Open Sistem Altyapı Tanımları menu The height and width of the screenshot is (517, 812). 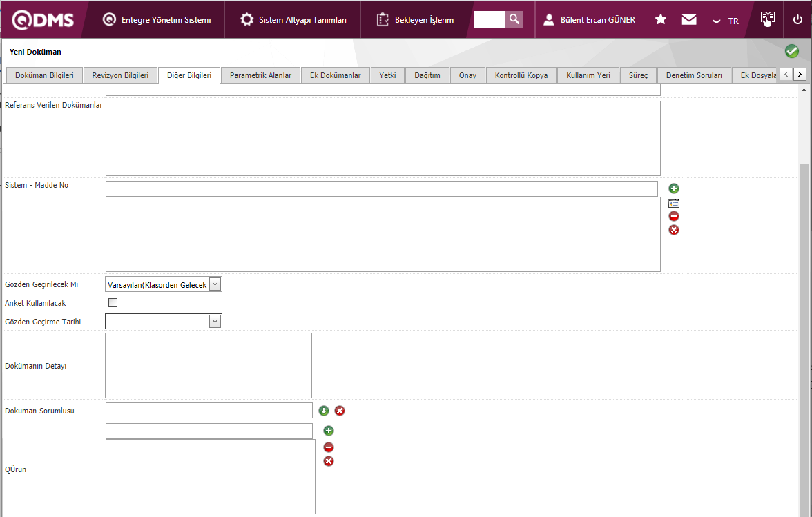[293, 19]
